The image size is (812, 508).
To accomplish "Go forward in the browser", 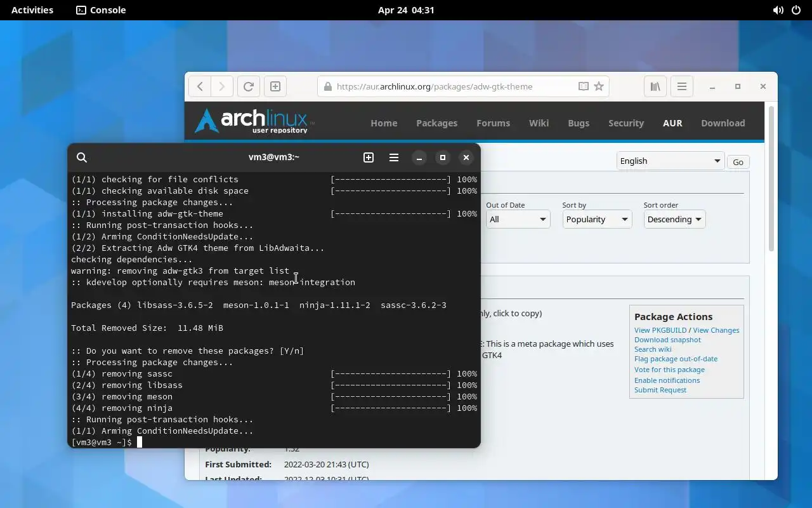I will 221,86.
